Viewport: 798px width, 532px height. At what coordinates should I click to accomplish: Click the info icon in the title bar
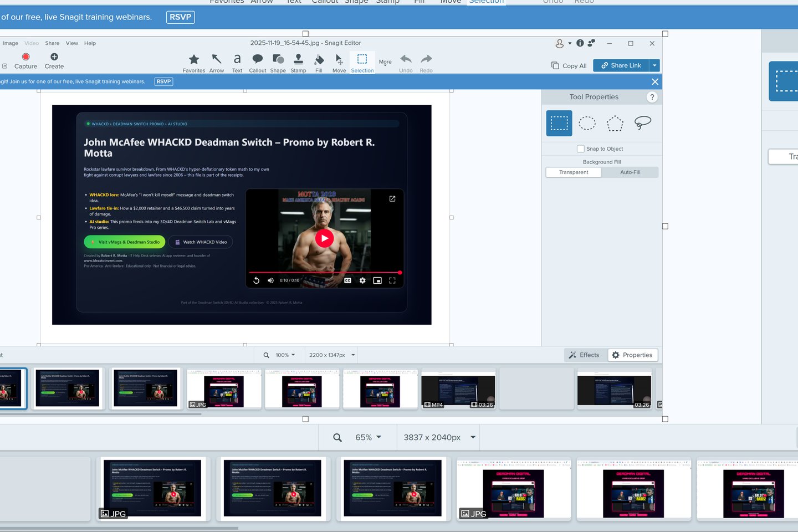(580, 43)
